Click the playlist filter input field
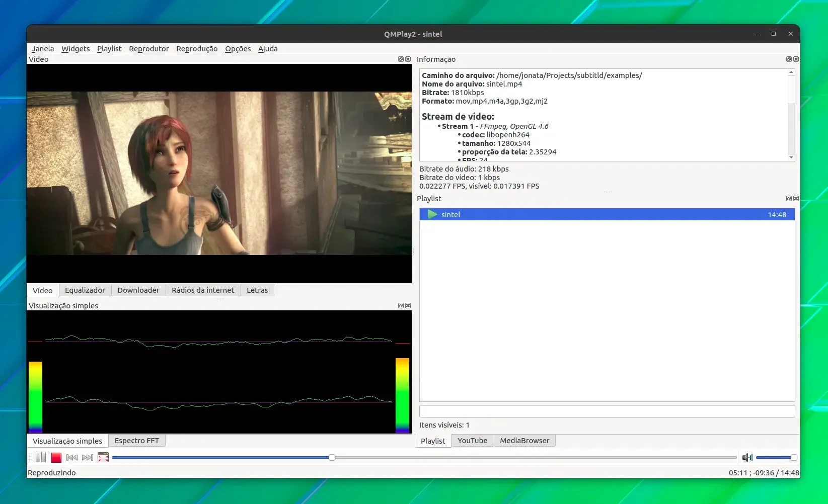The width and height of the screenshot is (828, 504). pos(607,411)
